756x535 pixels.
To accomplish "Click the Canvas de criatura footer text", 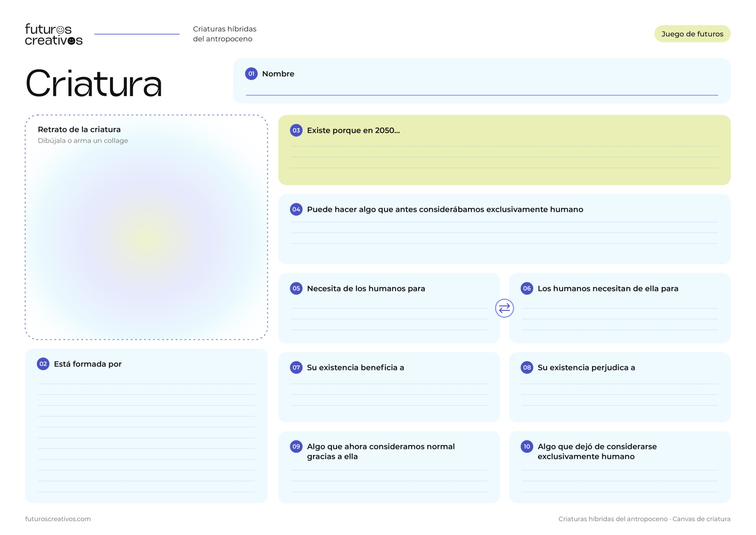I will tap(701, 519).
